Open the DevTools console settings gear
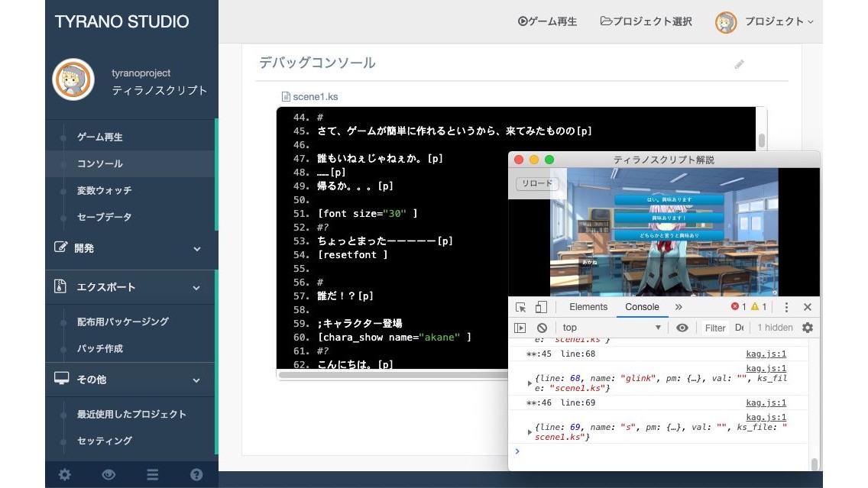Screen dimensions: 868x488 (x=808, y=328)
